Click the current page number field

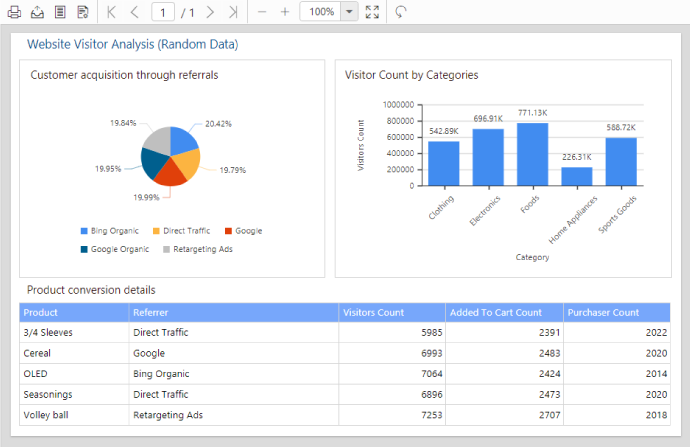[x=162, y=12]
